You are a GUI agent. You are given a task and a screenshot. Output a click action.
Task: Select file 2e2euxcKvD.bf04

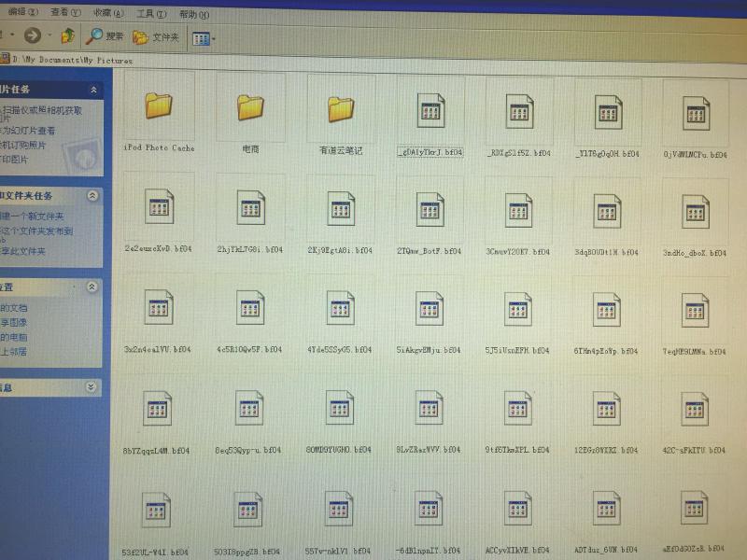point(158,210)
